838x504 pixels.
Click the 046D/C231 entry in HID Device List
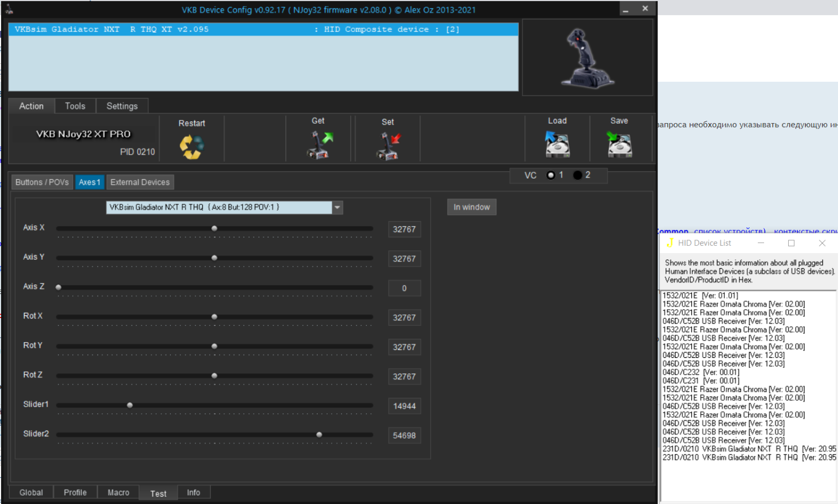[701, 381]
